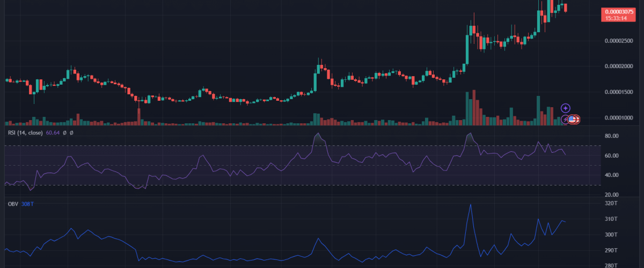Click the RSI value 60.64
The width and height of the screenshot is (644, 268).
coord(53,132)
